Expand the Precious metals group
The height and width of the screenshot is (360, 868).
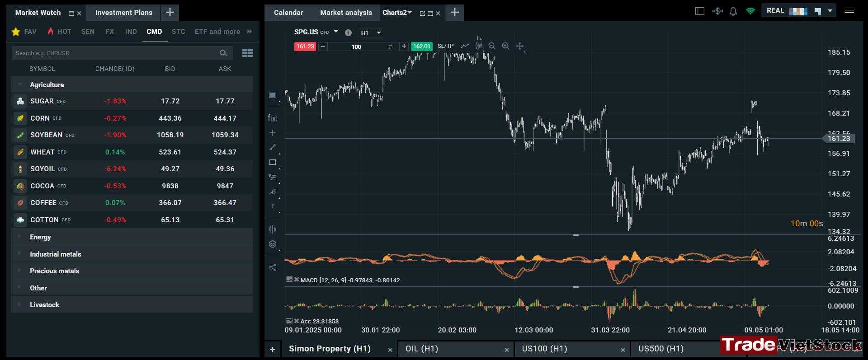click(132, 271)
